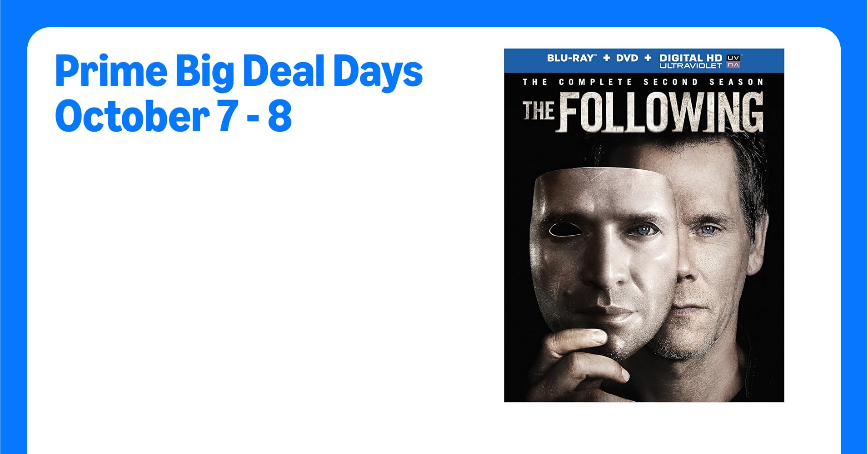The height and width of the screenshot is (454, 868).
Task: Click THE FOLLOWING title on the cover
Action: point(643,112)
